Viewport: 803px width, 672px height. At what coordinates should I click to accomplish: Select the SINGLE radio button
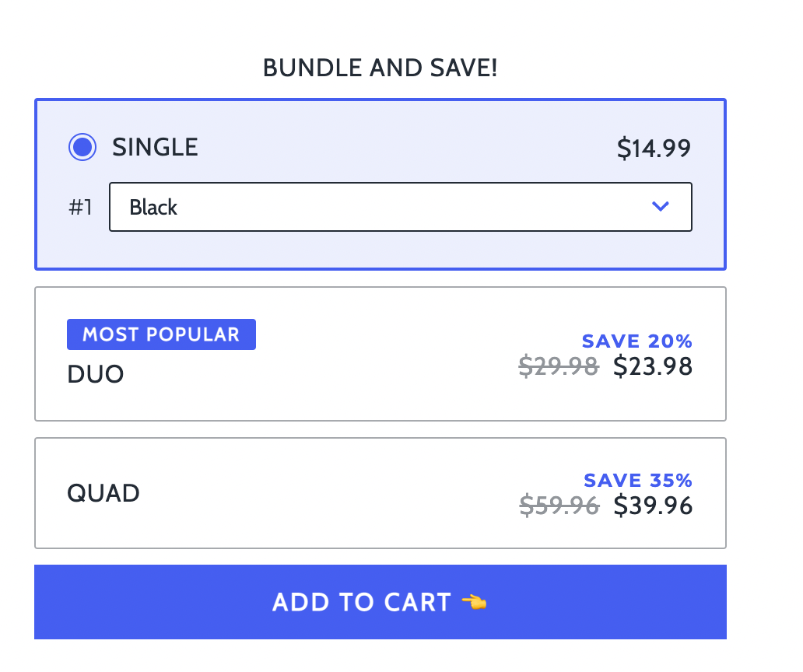tap(82, 148)
